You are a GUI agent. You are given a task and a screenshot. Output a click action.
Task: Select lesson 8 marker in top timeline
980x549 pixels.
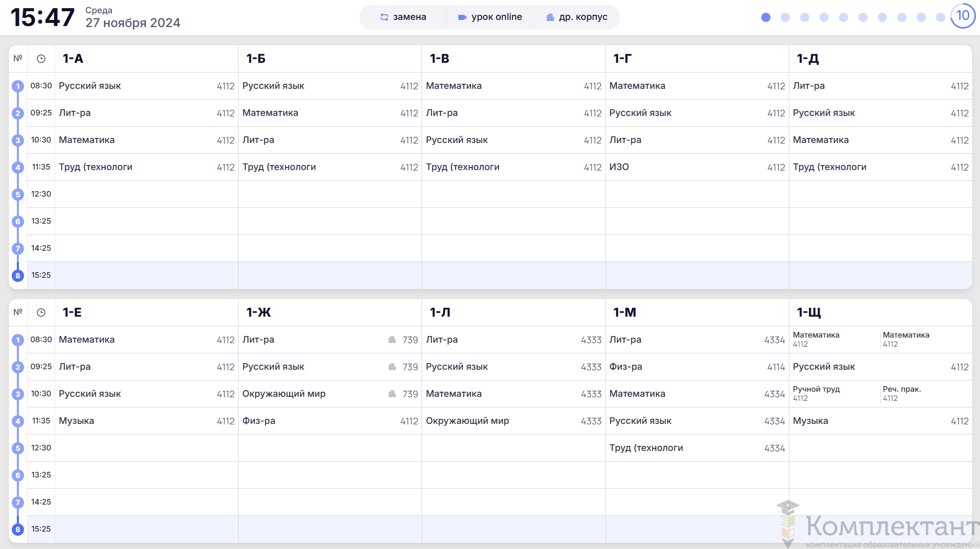click(x=18, y=276)
